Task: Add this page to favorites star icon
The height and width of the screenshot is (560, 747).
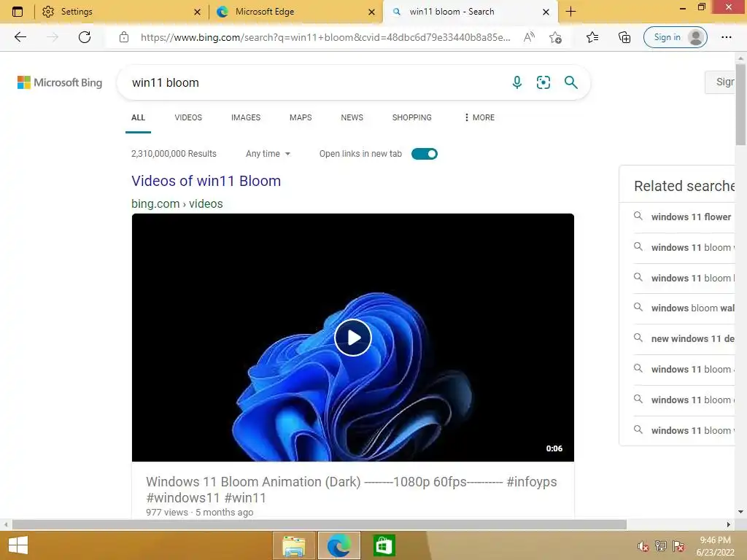Action: (x=555, y=37)
